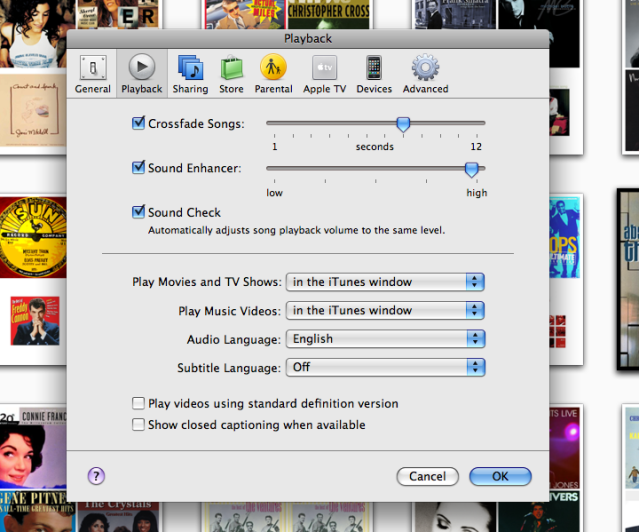The height and width of the screenshot is (532, 639).
Task: Open the Devices preferences pane
Action: pyautogui.click(x=374, y=74)
